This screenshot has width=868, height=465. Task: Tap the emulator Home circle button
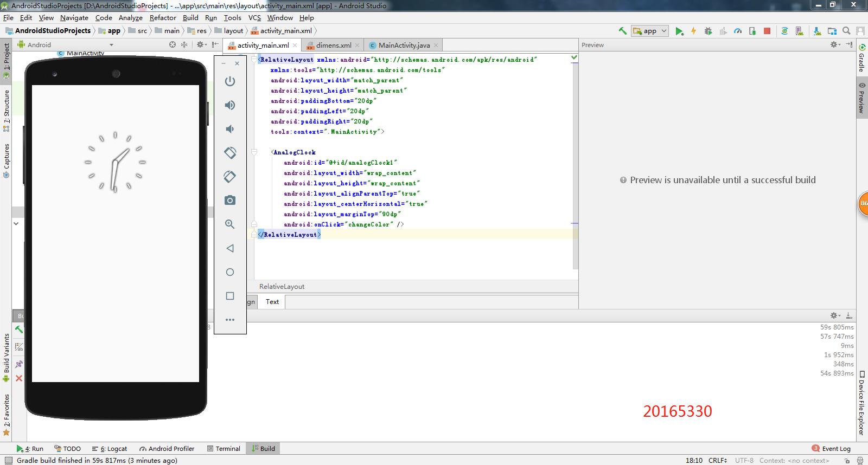230,272
